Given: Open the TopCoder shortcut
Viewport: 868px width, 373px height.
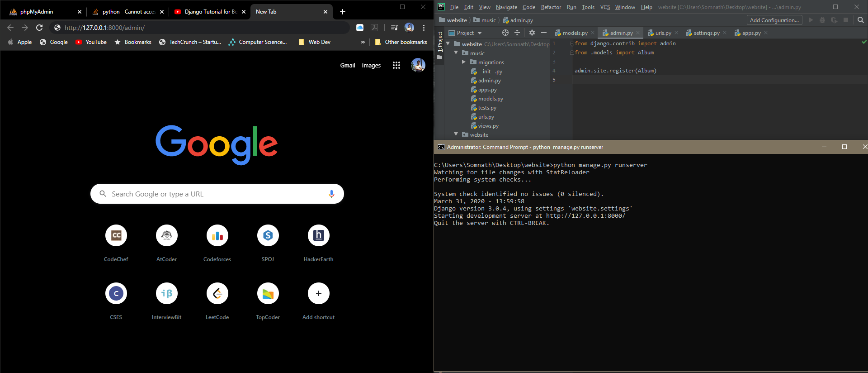Looking at the screenshot, I should pyautogui.click(x=268, y=293).
